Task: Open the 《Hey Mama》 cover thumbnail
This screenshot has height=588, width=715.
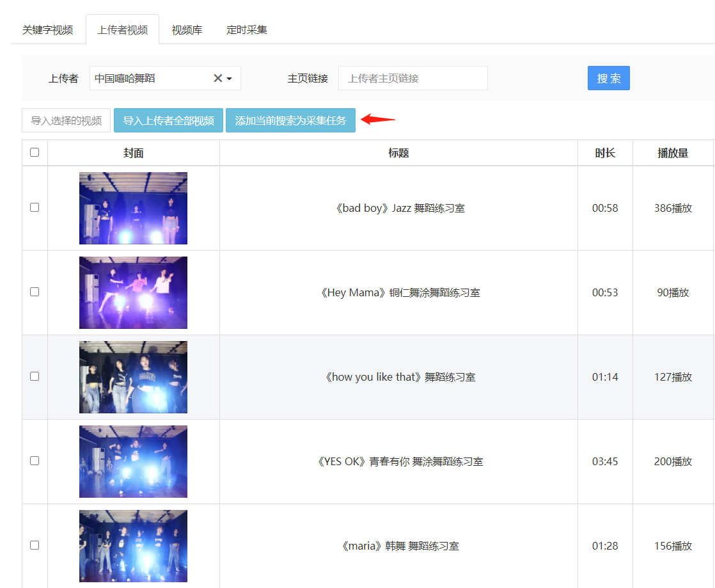Action: point(133,292)
